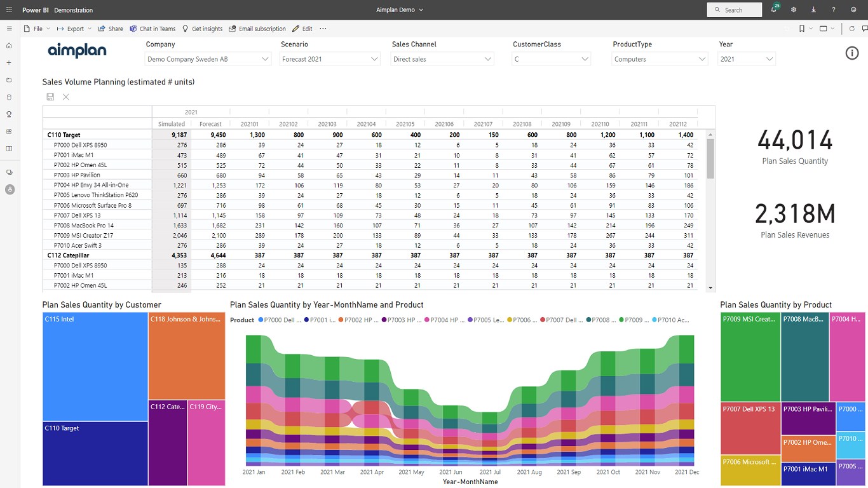This screenshot has width=868, height=488.
Task: Click Share in the toolbar
Action: pyautogui.click(x=111, y=29)
